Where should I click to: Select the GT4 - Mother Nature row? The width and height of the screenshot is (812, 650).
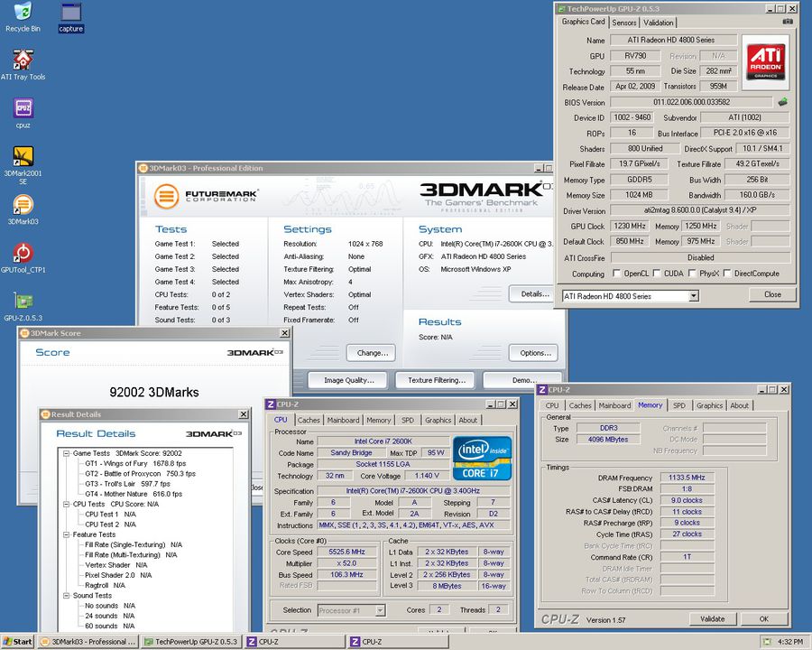(134, 494)
